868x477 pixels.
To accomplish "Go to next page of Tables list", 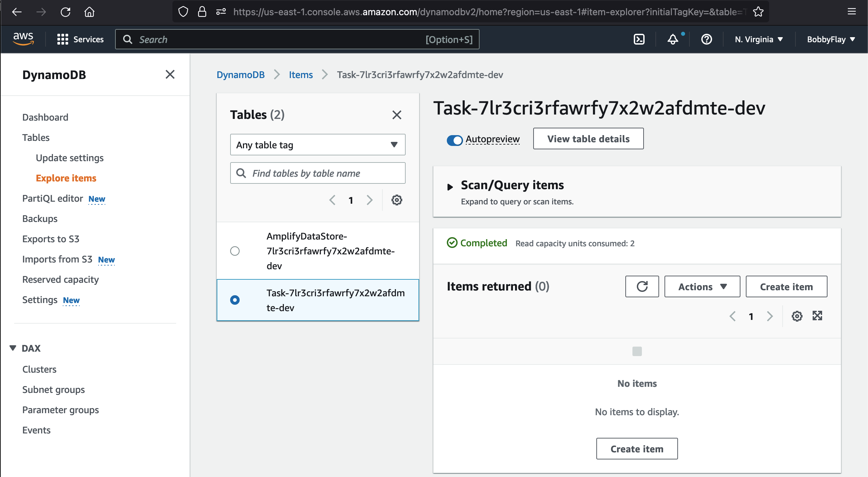I will coord(370,200).
